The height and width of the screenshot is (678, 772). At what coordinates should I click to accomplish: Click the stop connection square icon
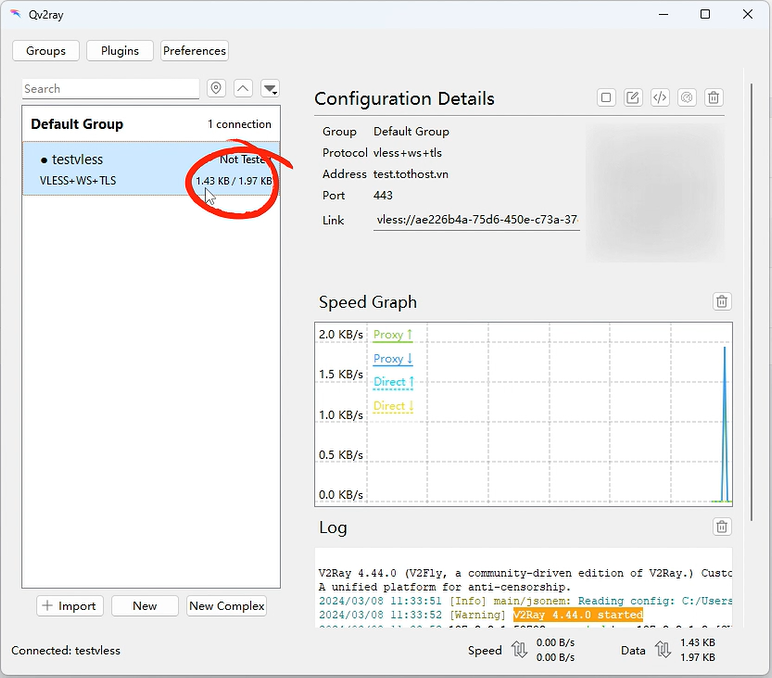point(606,98)
